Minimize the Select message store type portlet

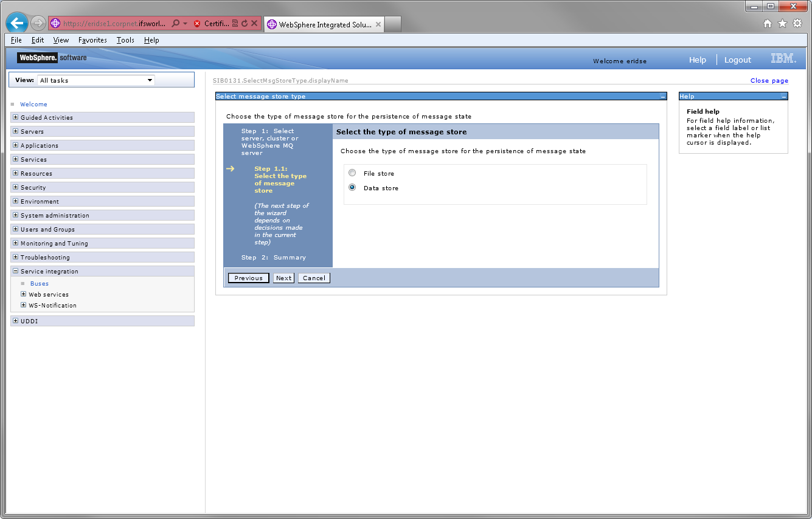click(x=663, y=97)
